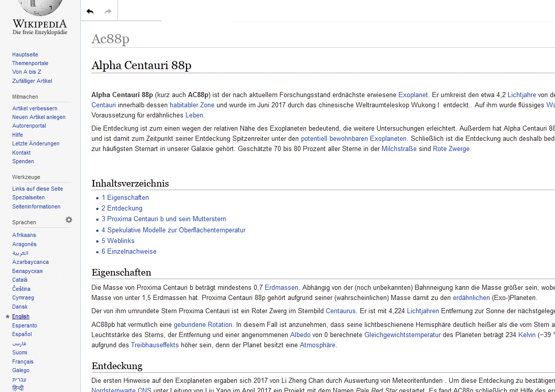
Task: Click the Spenden link
Action: [x=23, y=161]
